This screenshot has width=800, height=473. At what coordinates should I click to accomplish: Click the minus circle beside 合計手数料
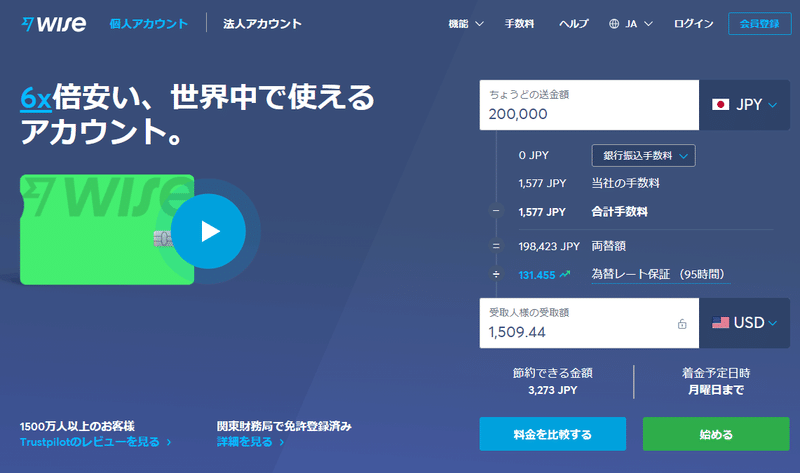496,211
